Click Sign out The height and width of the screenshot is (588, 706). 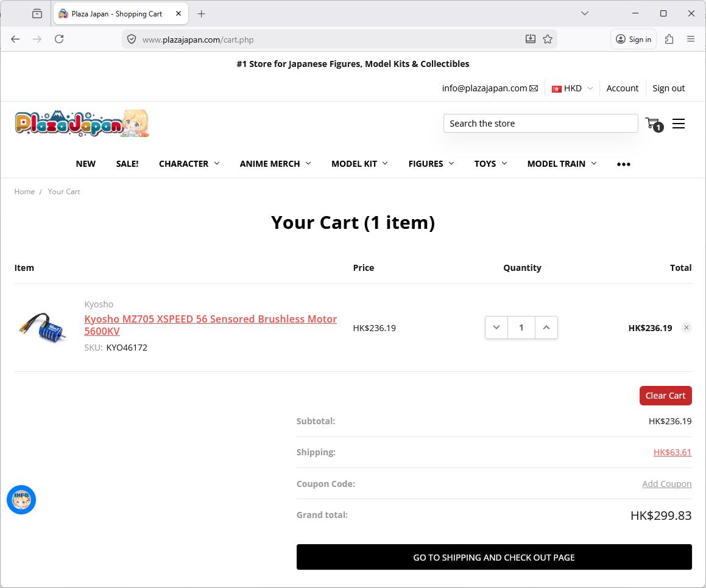[668, 88]
